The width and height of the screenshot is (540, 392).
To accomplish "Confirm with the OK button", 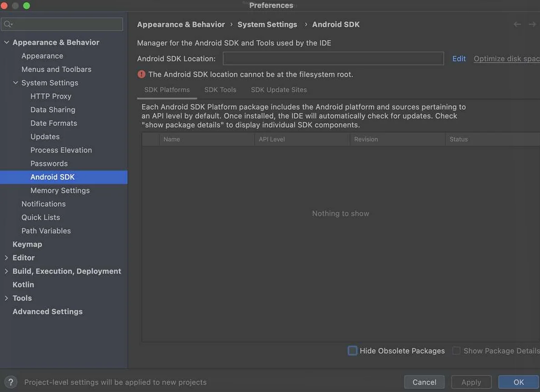I will (x=518, y=382).
